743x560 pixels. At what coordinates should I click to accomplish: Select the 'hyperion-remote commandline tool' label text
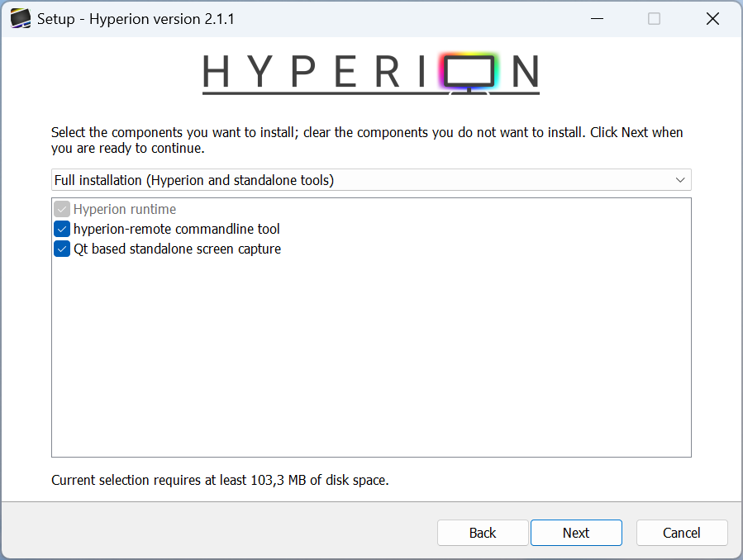(176, 230)
